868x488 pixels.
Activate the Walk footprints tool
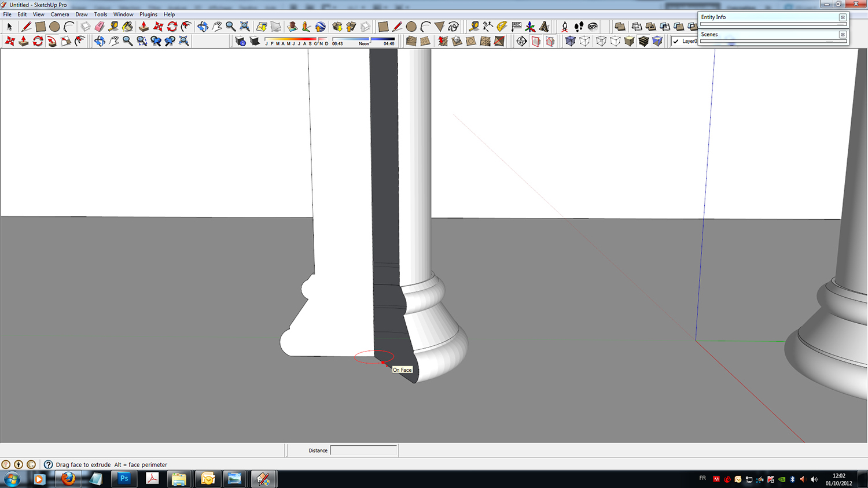[579, 27]
